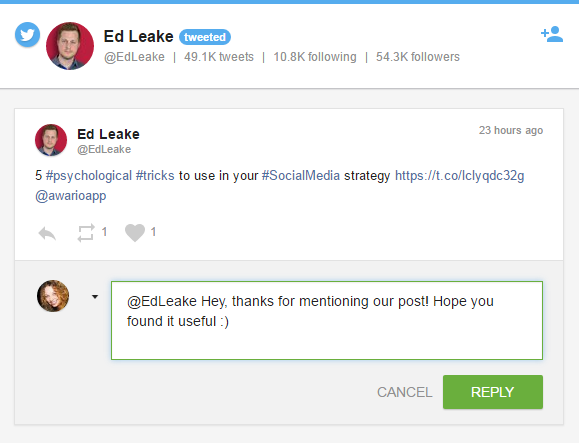Open the #SocialMedia hashtag link
Viewport: 579px width, 443px height.
(301, 175)
